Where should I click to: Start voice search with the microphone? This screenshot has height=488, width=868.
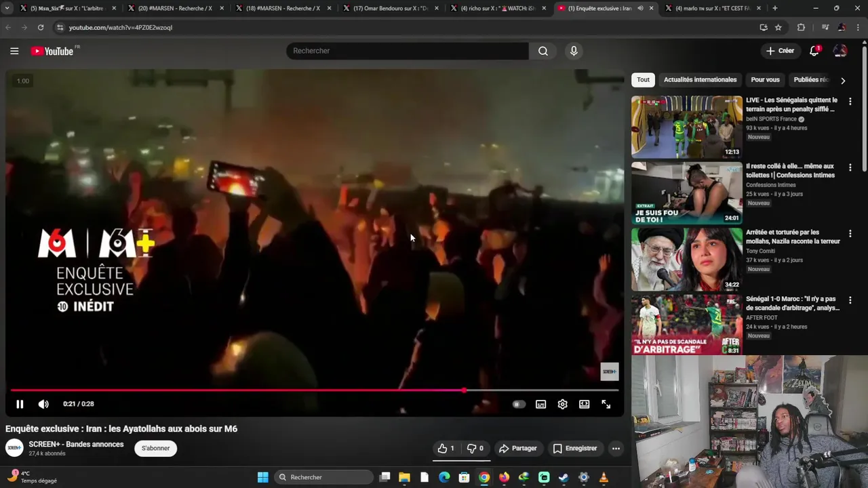pos(574,51)
